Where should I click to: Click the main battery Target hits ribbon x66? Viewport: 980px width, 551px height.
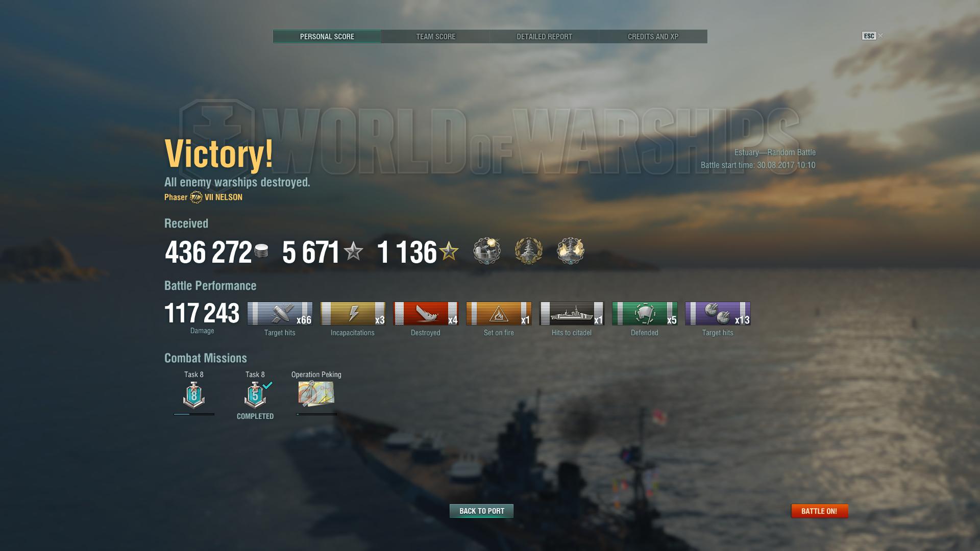[280, 313]
